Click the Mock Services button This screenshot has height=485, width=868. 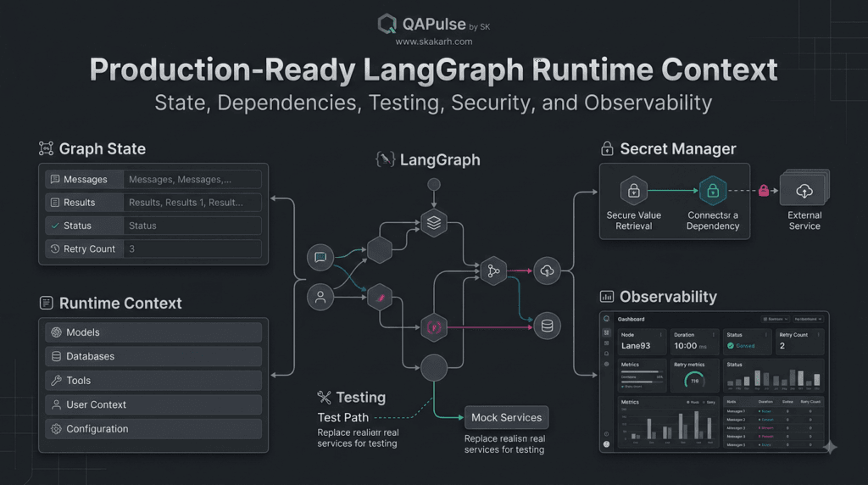pyautogui.click(x=507, y=417)
